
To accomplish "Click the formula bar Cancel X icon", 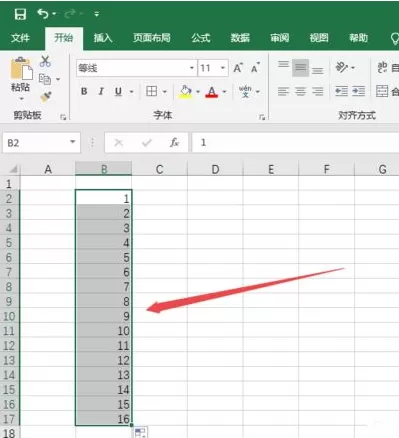I will 119,143.
